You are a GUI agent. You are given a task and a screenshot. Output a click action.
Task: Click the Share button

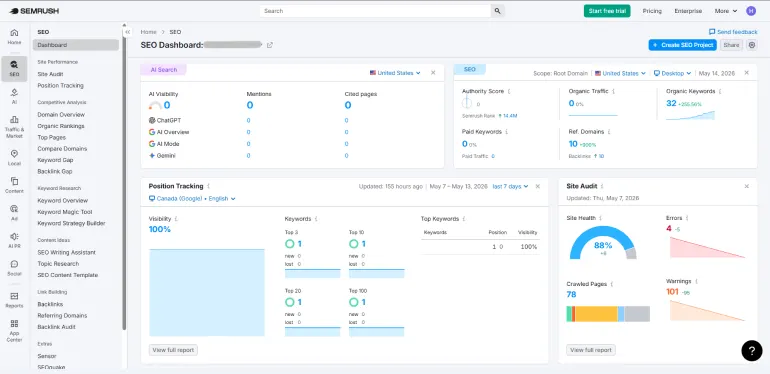tap(731, 45)
